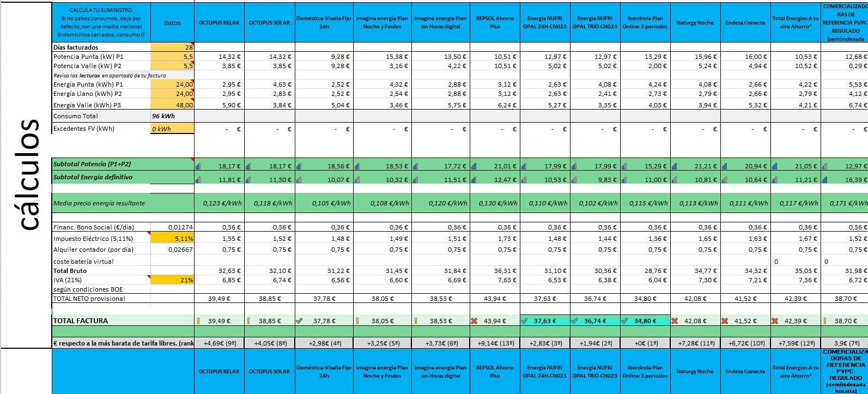Click the bar icon beside 17,72 € Subtotal Potencia

click(x=415, y=166)
